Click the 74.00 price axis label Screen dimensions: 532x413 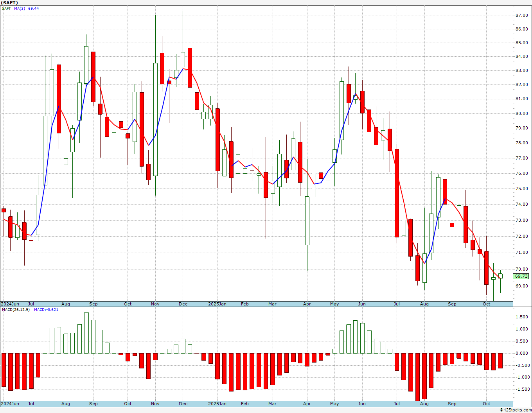[x=521, y=204]
